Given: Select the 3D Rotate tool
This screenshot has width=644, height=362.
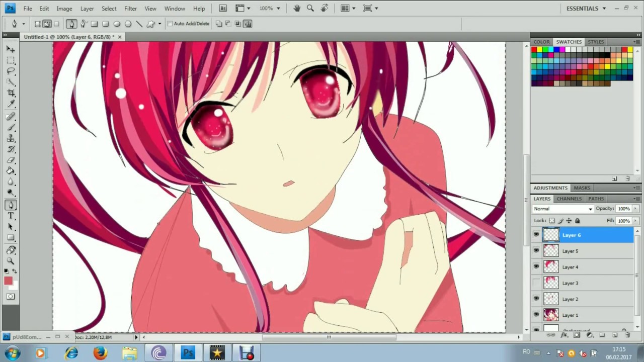Looking at the screenshot, I should pyautogui.click(x=11, y=250).
